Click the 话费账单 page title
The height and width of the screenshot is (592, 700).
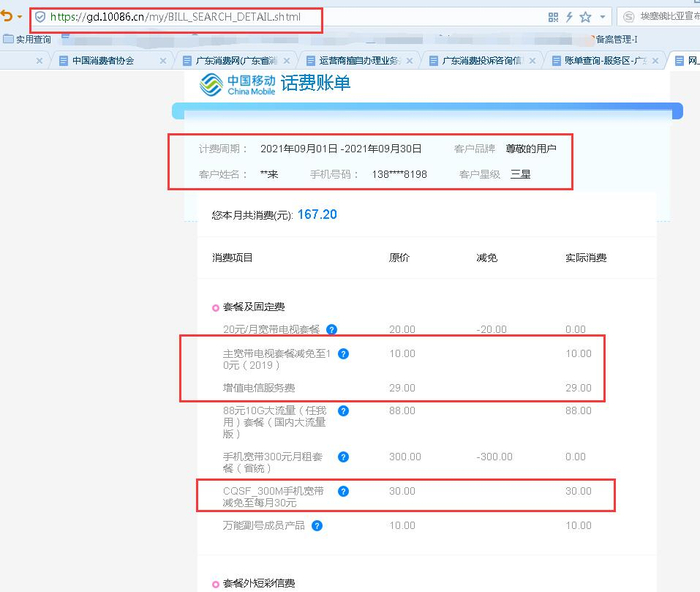coord(315,83)
